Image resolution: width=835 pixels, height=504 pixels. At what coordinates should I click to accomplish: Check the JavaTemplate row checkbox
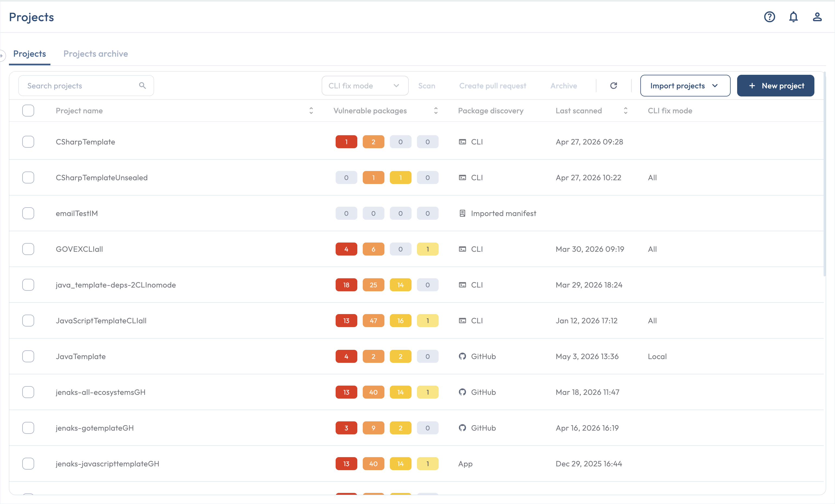click(x=28, y=356)
